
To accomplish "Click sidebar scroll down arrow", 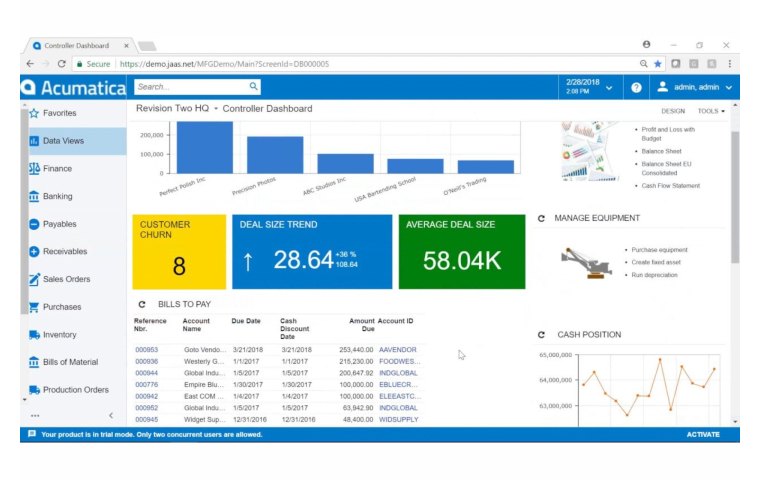I will pyautogui.click(x=25, y=400).
